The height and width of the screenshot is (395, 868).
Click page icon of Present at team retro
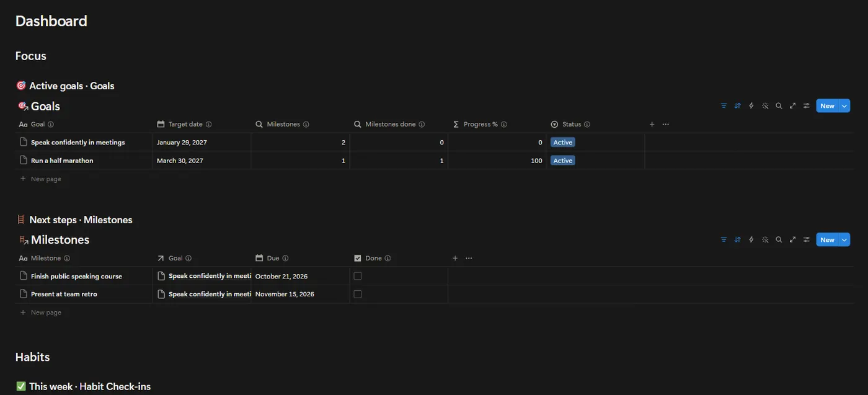tap(24, 294)
